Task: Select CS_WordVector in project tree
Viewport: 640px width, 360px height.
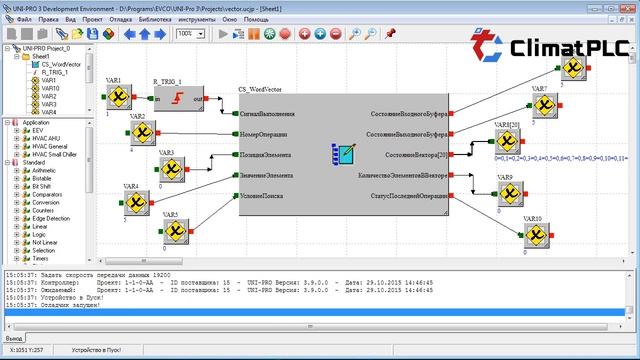Action: (x=61, y=64)
